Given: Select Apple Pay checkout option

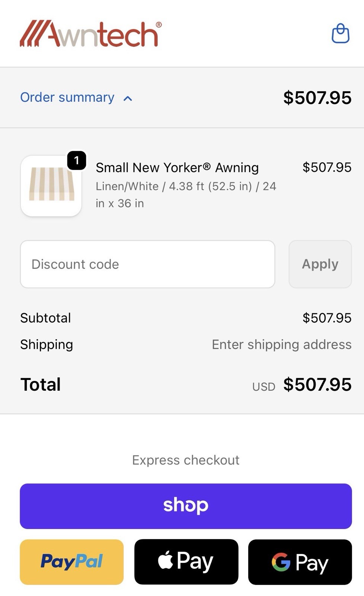Looking at the screenshot, I should pyautogui.click(x=186, y=562).
